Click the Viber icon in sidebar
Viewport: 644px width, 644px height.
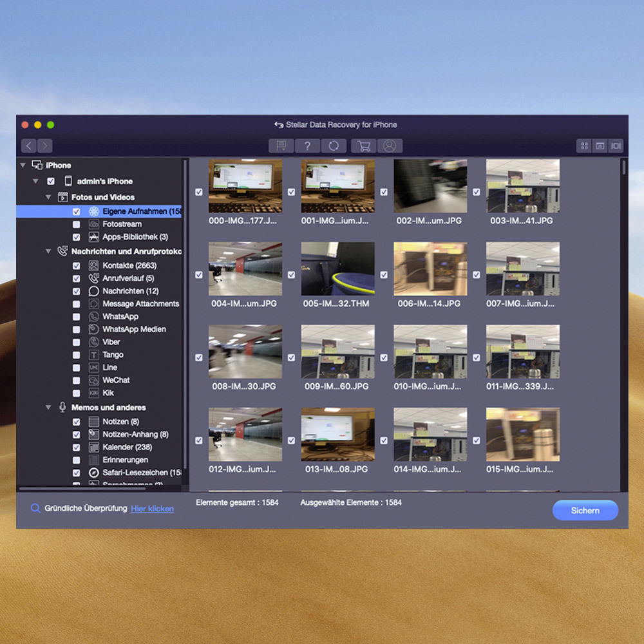(93, 342)
